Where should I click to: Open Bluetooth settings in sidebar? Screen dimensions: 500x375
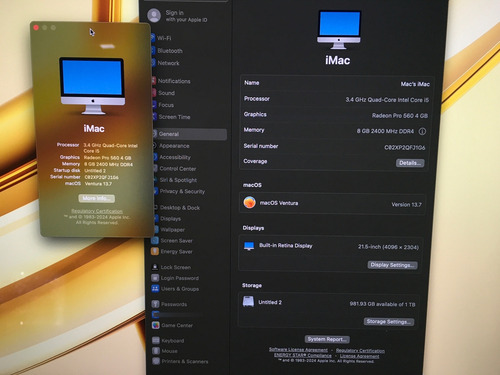coord(170,51)
